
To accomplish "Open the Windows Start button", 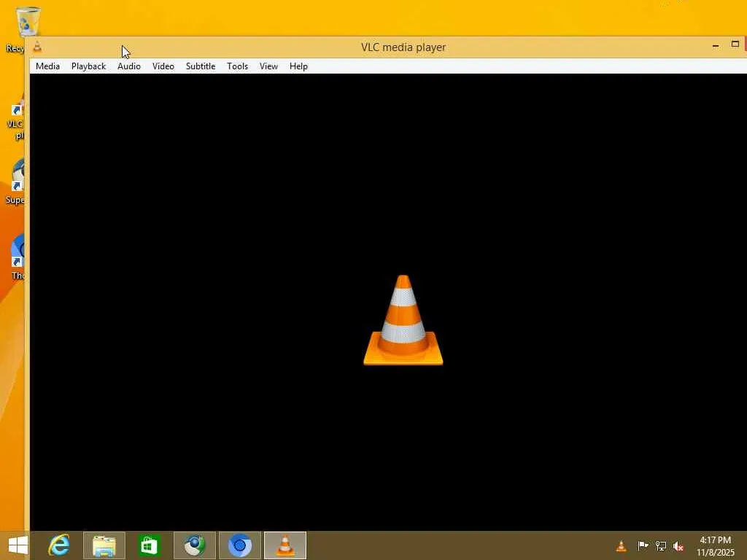I will (18, 545).
